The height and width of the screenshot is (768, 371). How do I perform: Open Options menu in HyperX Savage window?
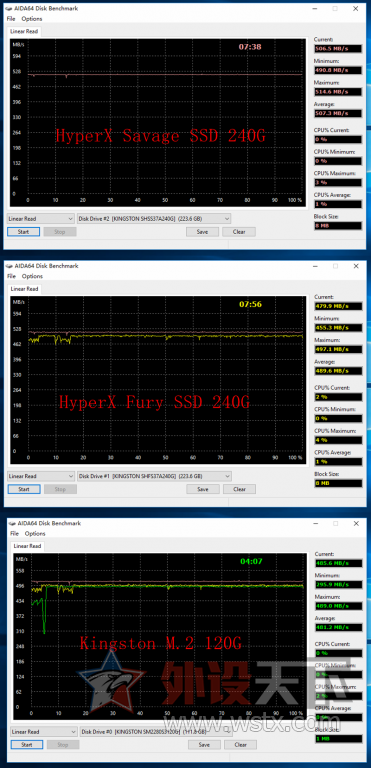[32, 19]
